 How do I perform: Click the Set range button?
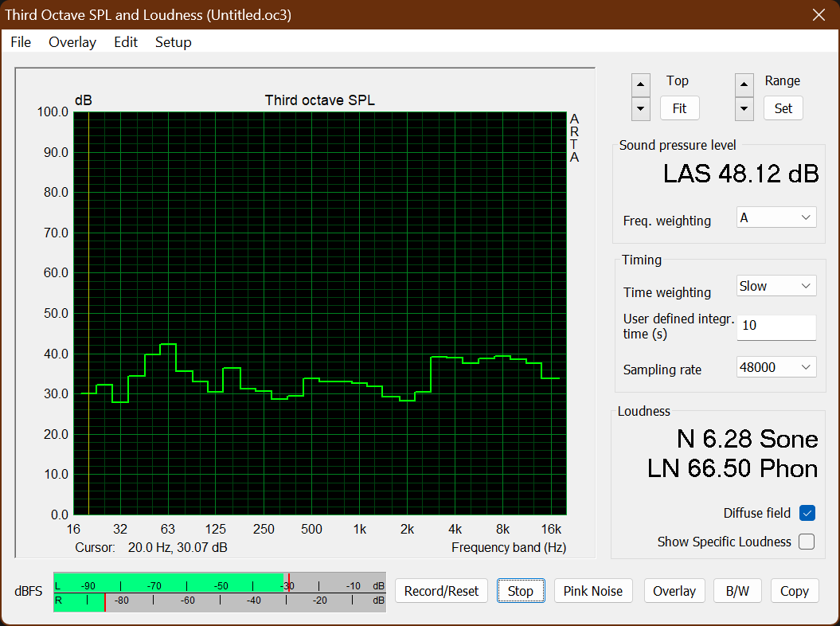783,108
